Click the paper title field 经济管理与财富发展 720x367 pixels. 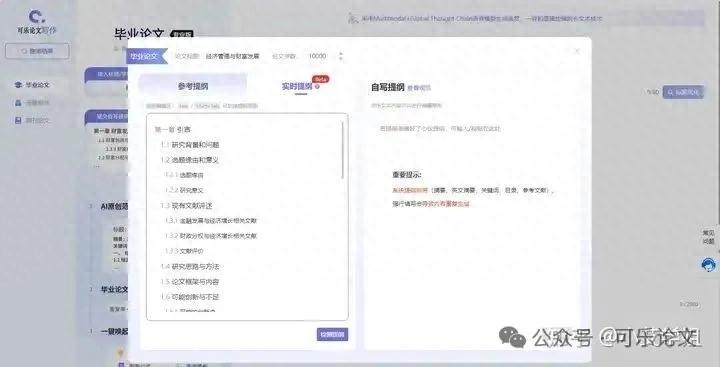click(x=232, y=56)
